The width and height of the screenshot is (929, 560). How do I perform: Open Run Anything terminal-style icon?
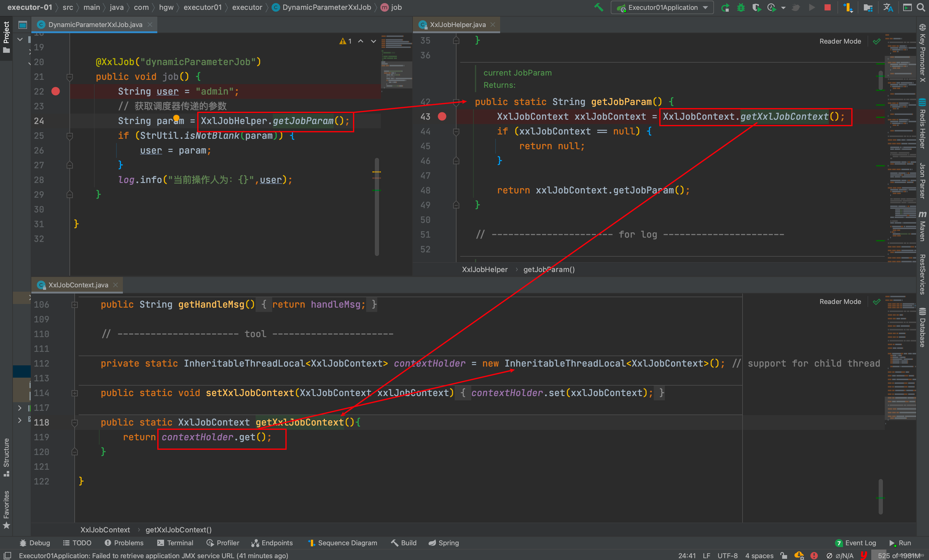coord(907,8)
